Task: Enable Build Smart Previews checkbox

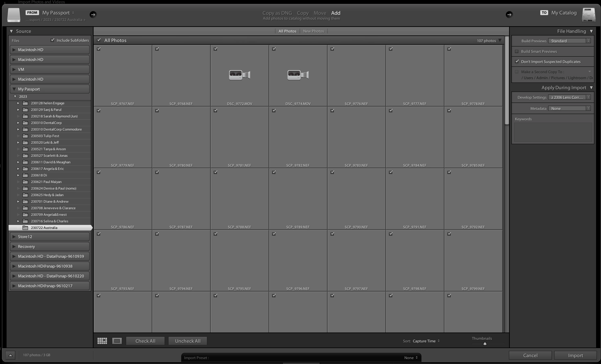Action: click(x=517, y=51)
